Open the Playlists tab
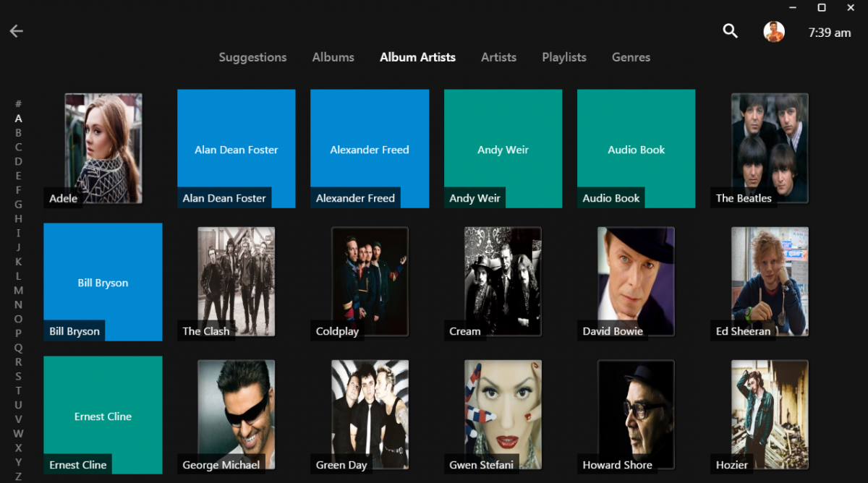This screenshot has width=868, height=483. [564, 57]
